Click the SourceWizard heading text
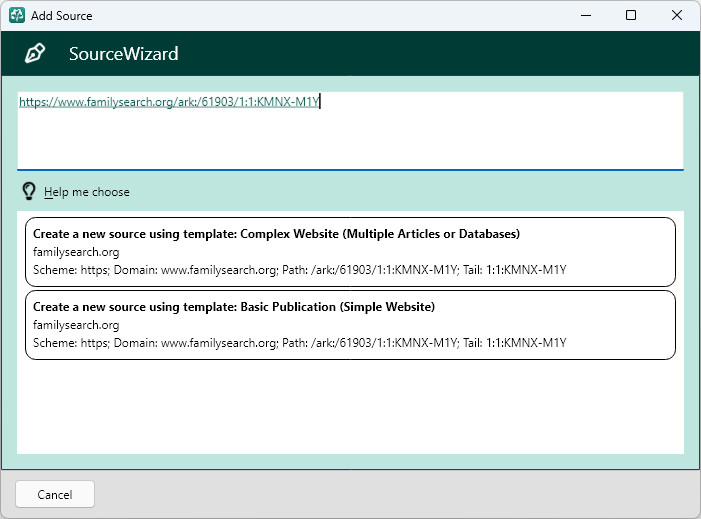Image resolution: width=701 pixels, height=519 pixels. pos(123,54)
